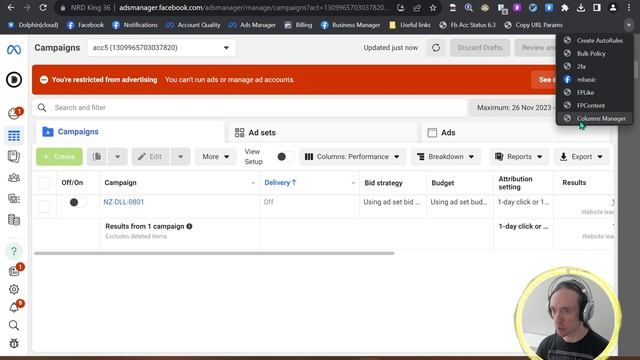This screenshot has width=640, height=360.
Task: Check the select-all campaigns header checkbox
Action: pos(44,183)
